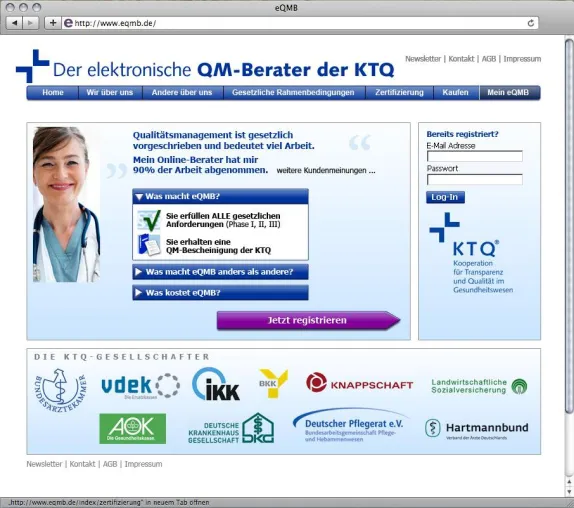Screen dimensions: 574x508
Task: Open the Zertifizierung tab
Action: coord(399,93)
